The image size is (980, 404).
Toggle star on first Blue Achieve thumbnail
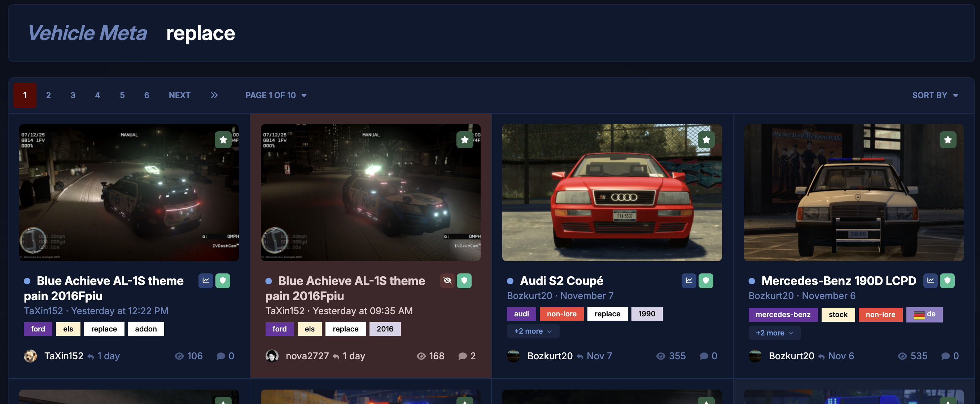pyautogui.click(x=223, y=140)
